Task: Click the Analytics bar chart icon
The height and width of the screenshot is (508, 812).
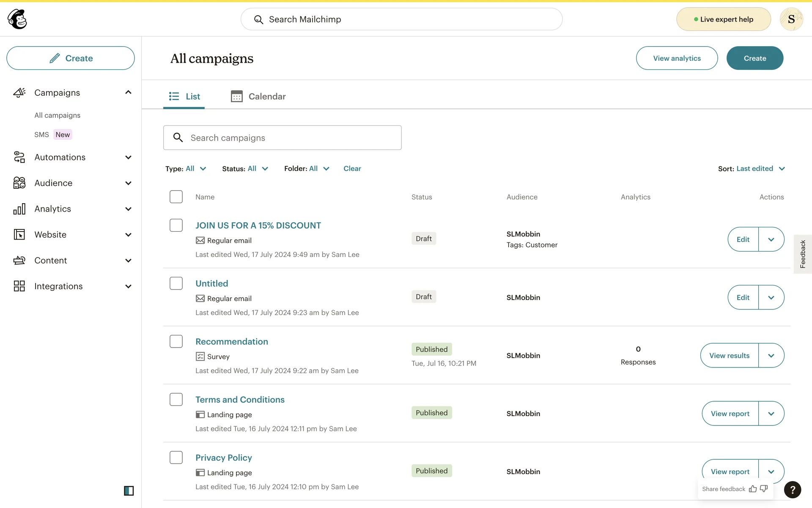Action: [19, 209]
